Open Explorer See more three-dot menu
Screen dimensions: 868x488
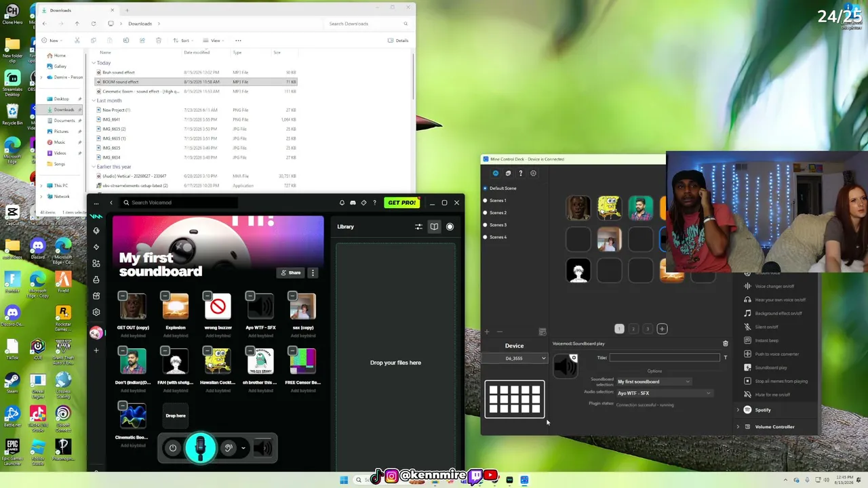point(238,41)
